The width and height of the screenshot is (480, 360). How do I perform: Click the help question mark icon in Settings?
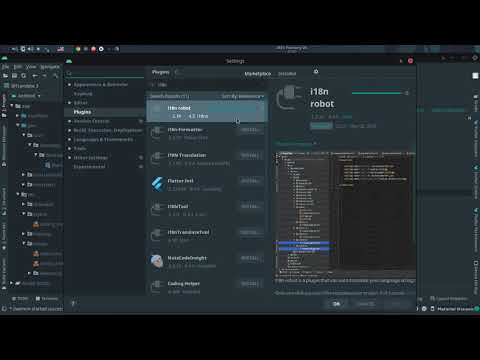[x=73, y=303]
